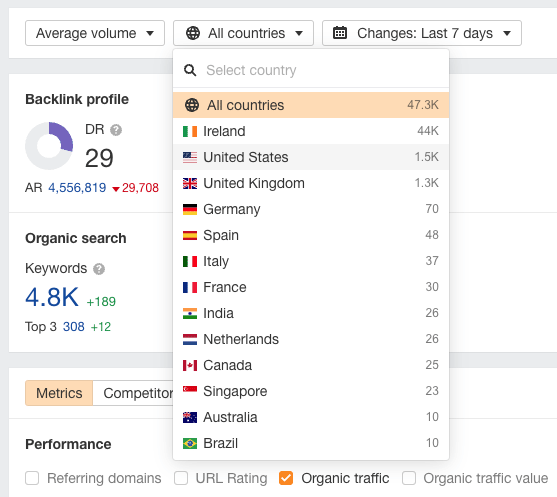Click the United Kingdom flag icon
Screen dimensions: 557x497
point(190,183)
